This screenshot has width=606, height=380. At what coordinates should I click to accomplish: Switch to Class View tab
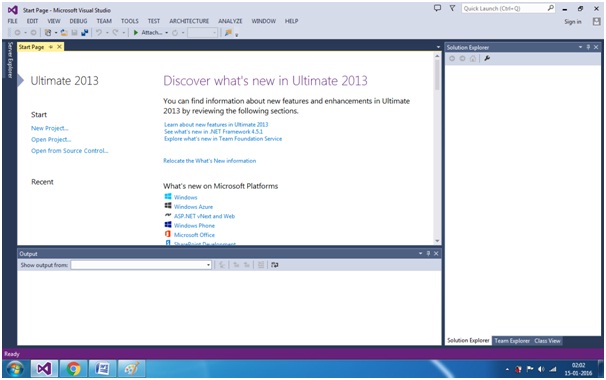tap(547, 341)
